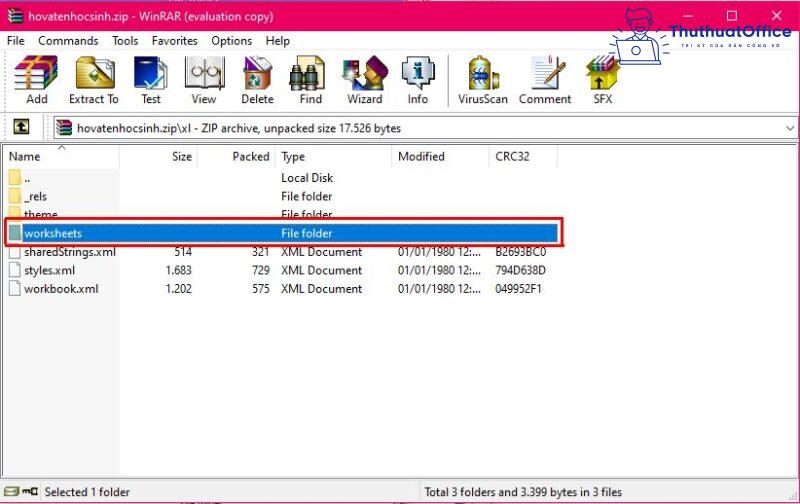Click CRC32 value B2693BC0

[520, 252]
